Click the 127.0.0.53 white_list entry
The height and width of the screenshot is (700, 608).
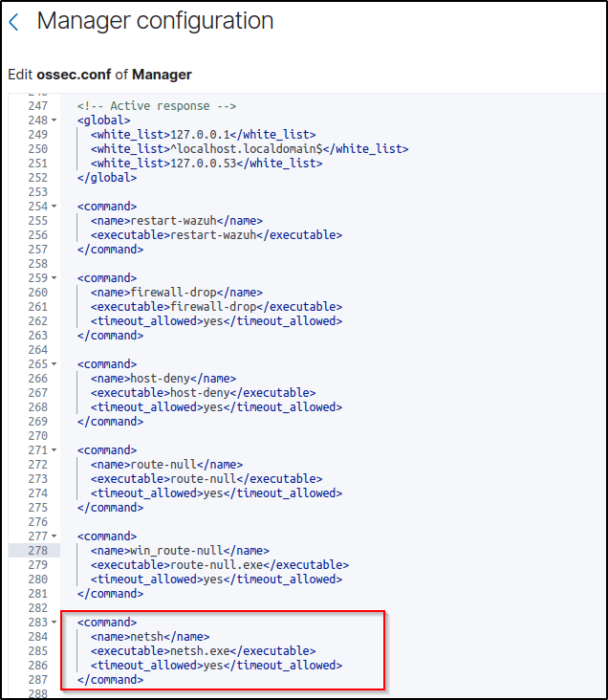coord(206,164)
